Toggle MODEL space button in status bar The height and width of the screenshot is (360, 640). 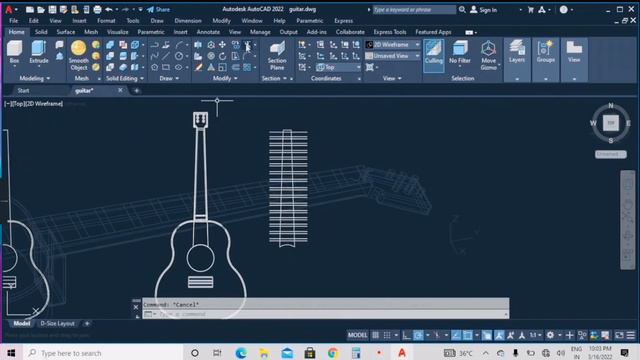358,335
